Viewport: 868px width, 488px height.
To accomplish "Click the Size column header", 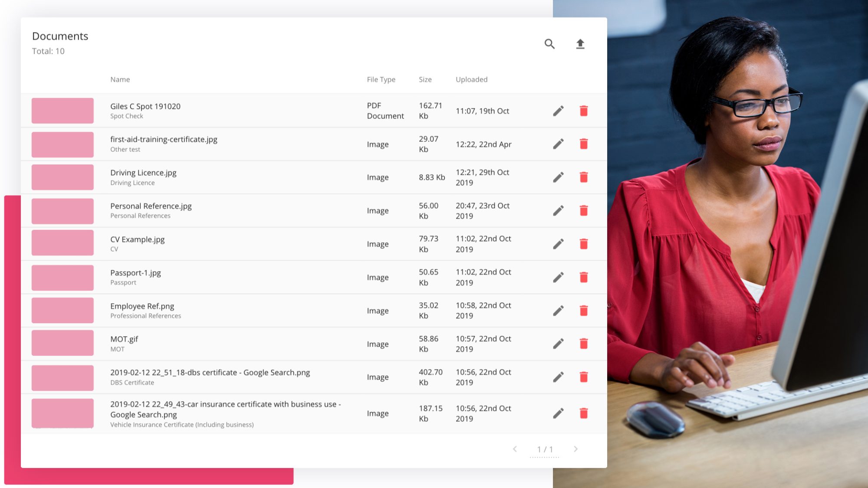I will 425,79.
